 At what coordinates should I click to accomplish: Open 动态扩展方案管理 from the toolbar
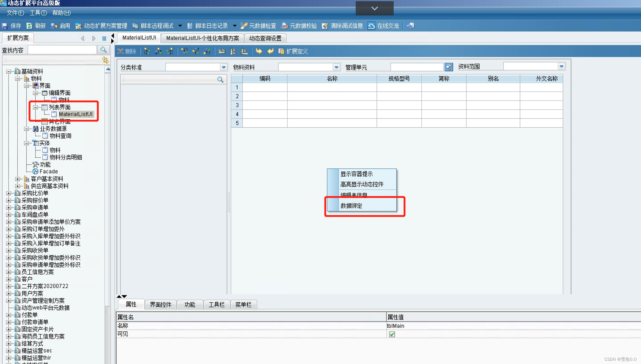coord(102,26)
